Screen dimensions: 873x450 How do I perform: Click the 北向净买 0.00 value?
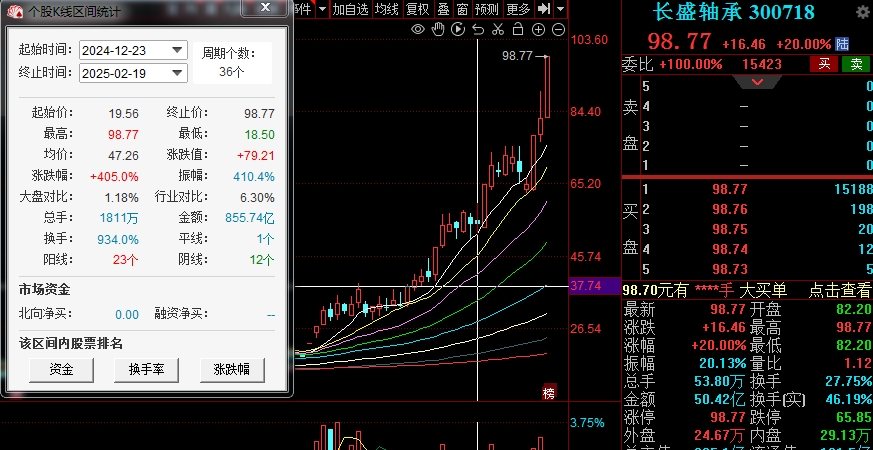coord(127,315)
